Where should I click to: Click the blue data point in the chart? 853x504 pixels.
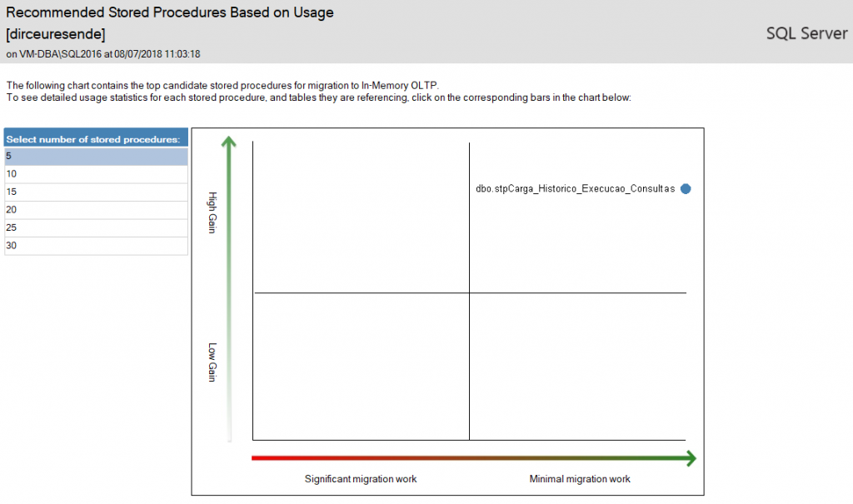click(x=686, y=189)
